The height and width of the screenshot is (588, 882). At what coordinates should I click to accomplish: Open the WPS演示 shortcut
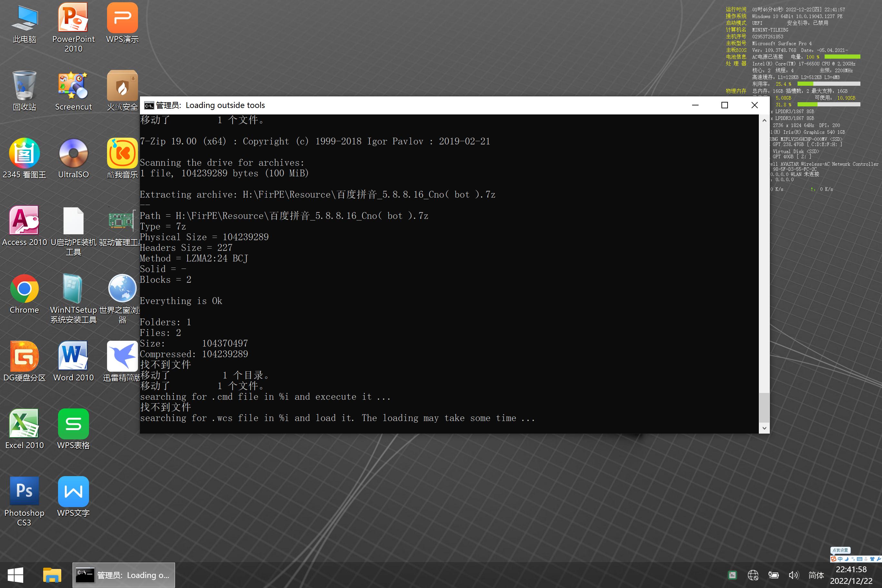(x=122, y=23)
